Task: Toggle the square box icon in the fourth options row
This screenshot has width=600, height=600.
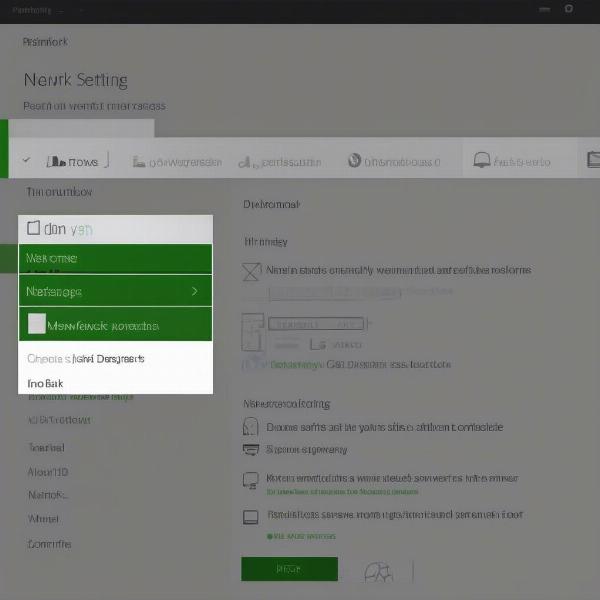Action: click(x=251, y=517)
